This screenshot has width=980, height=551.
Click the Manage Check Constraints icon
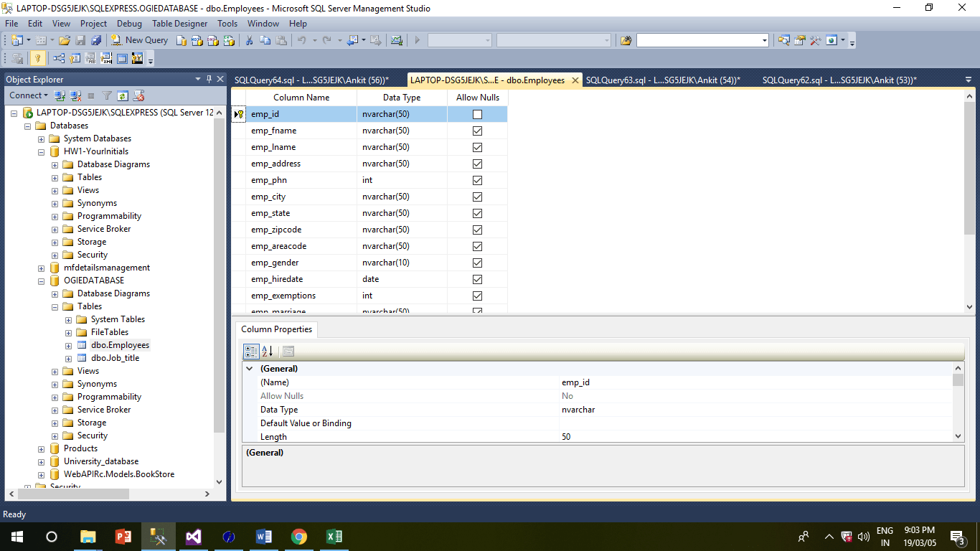[122, 58]
